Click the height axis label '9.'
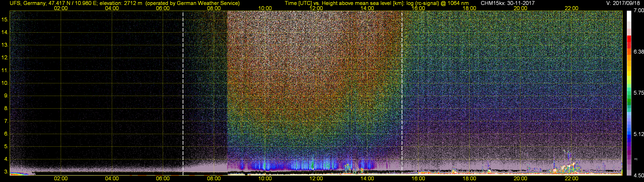The image size is (644, 182). (x=6, y=96)
